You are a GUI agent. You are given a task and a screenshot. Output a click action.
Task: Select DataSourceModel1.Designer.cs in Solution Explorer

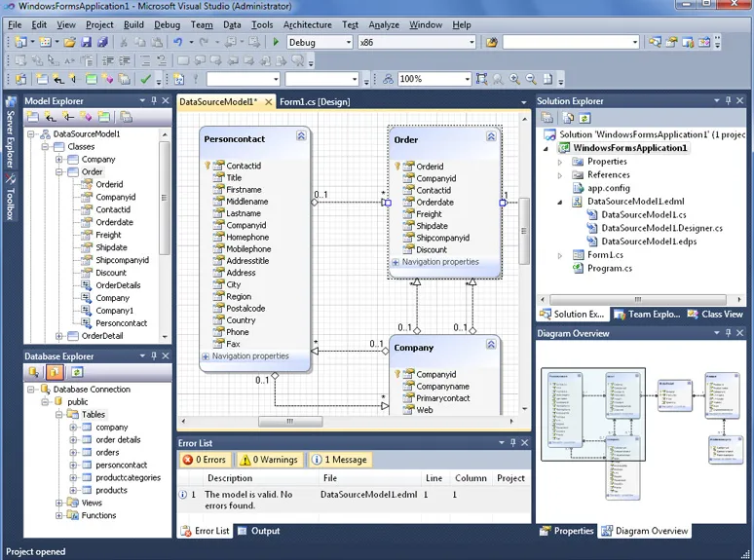(661, 228)
